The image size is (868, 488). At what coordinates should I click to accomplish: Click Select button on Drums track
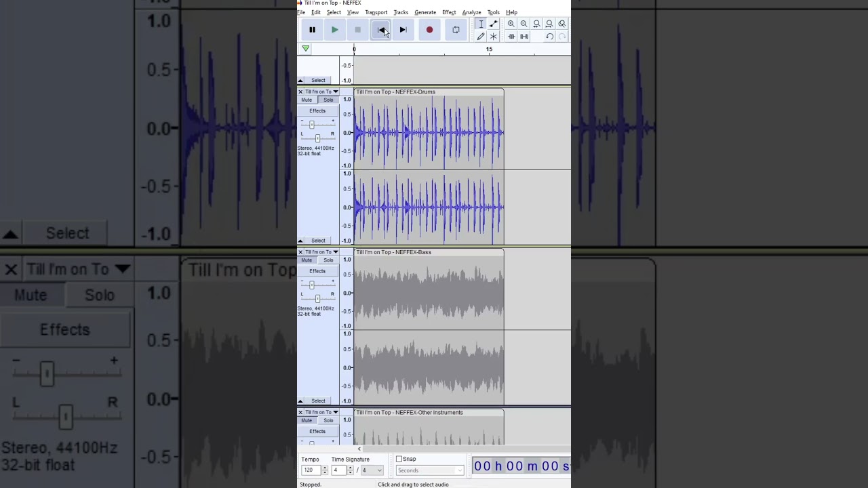pyautogui.click(x=318, y=241)
